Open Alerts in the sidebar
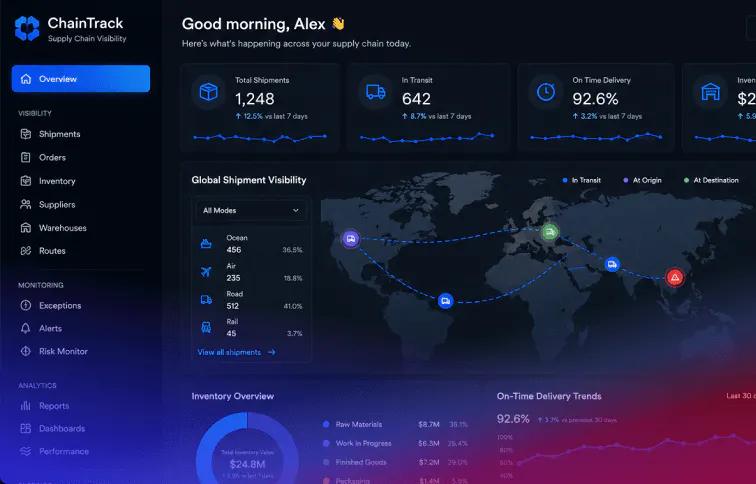Viewport: 756px width, 484px height. [50, 328]
